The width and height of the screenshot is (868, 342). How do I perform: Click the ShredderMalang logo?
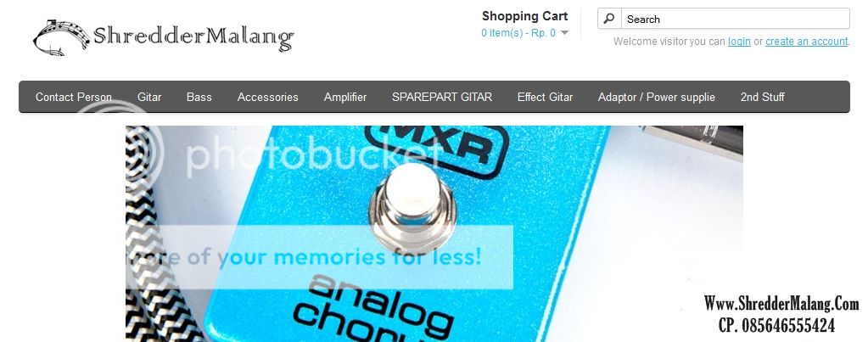pyautogui.click(x=163, y=37)
